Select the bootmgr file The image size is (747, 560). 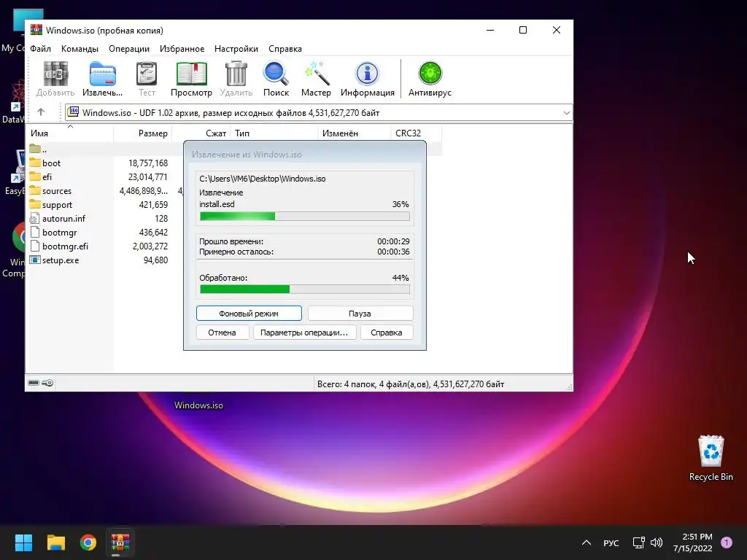click(53, 233)
